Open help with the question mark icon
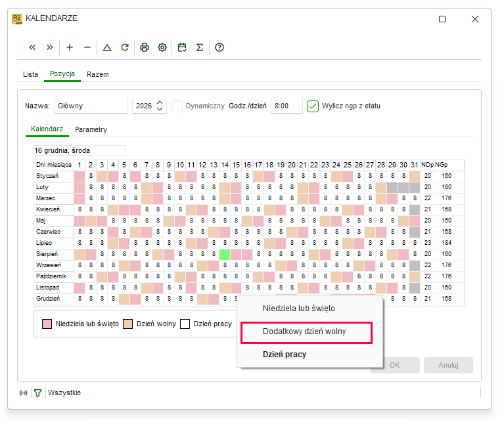 219,47
